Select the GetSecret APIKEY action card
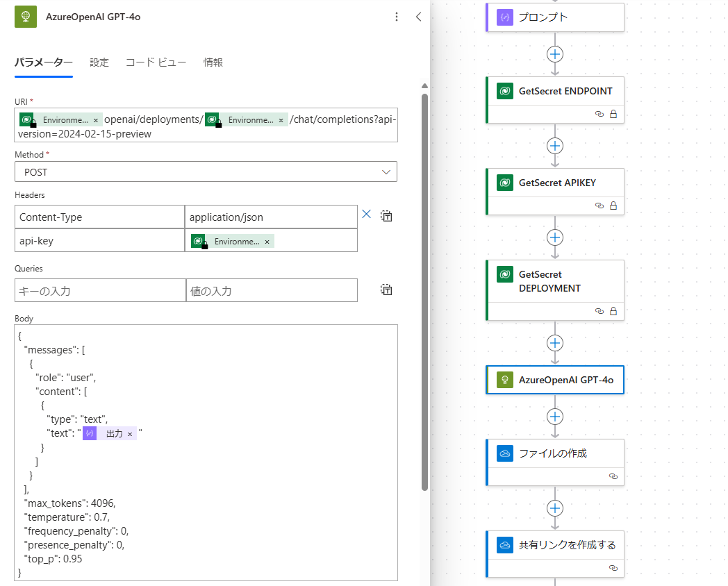This screenshot has width=728, height=586. pos(555,192)
